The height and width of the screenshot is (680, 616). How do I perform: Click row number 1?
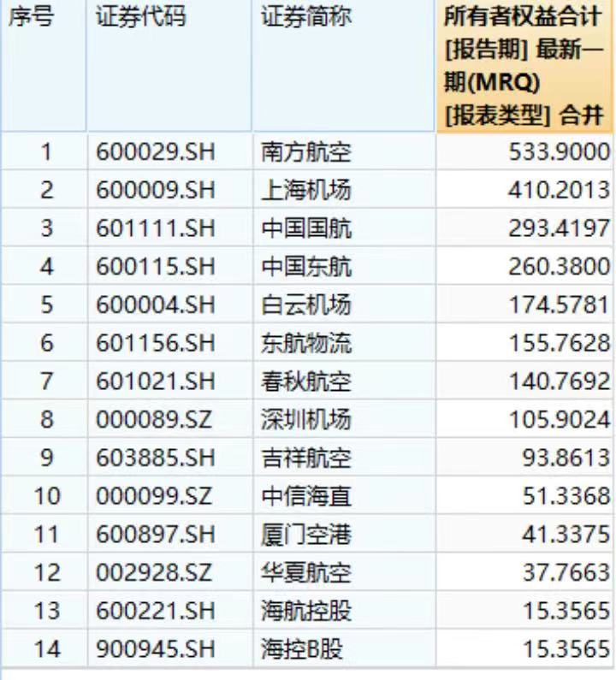46,152
